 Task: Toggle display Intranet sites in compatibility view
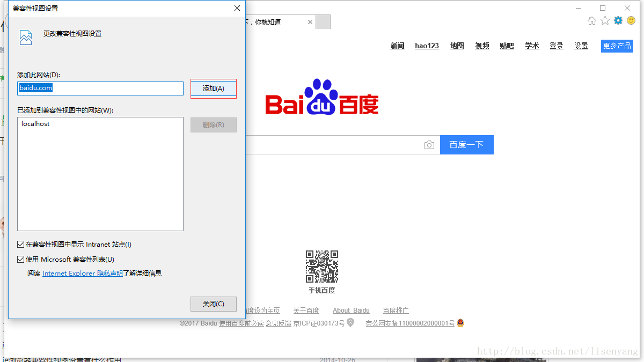(21, 244)
